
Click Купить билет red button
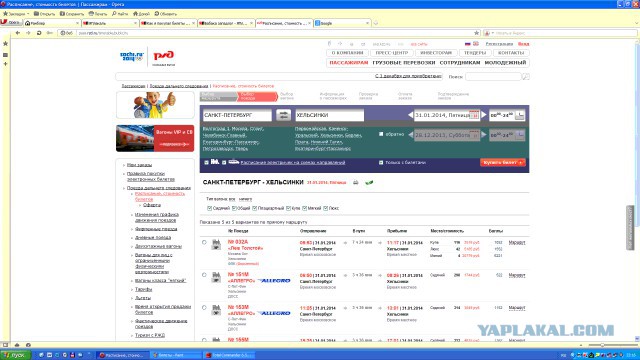(502, 162)
